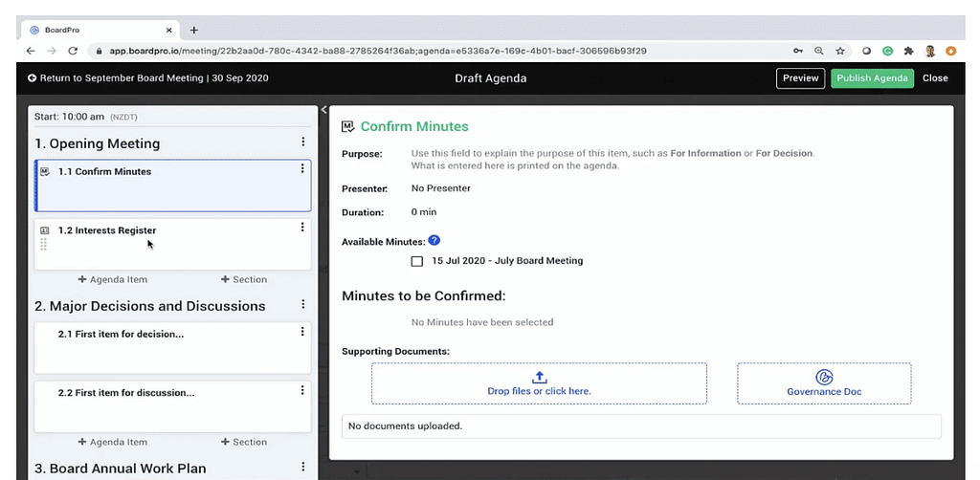
Task: Open the three-dot menu on 1.1 Confirm Minutes
Action: click(302, 169)
